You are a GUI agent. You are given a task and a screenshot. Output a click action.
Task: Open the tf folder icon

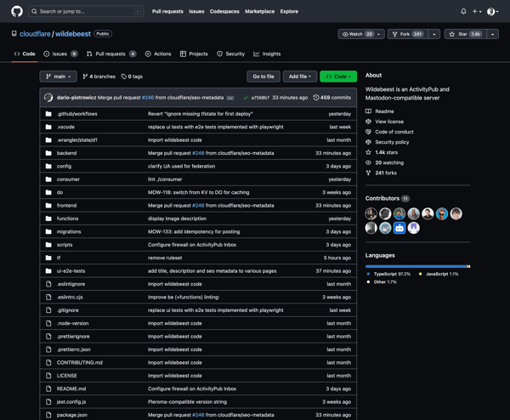pyautogui.click(x=48, y=258)
